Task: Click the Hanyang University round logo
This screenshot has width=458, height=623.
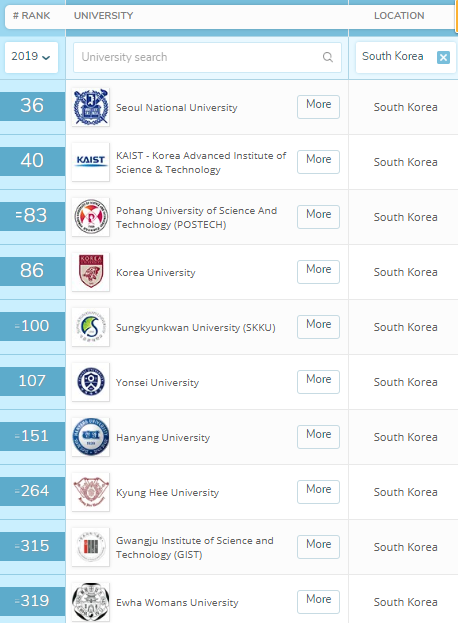Action: 91,437
